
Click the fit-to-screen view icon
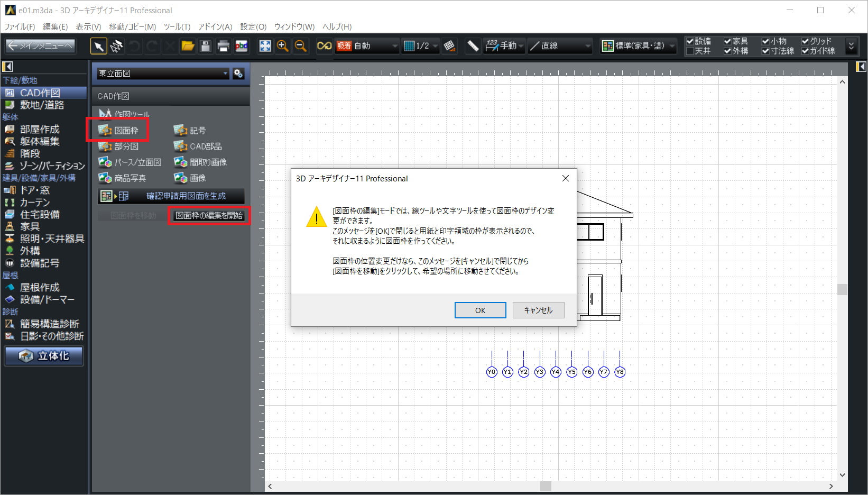(265, 47)
